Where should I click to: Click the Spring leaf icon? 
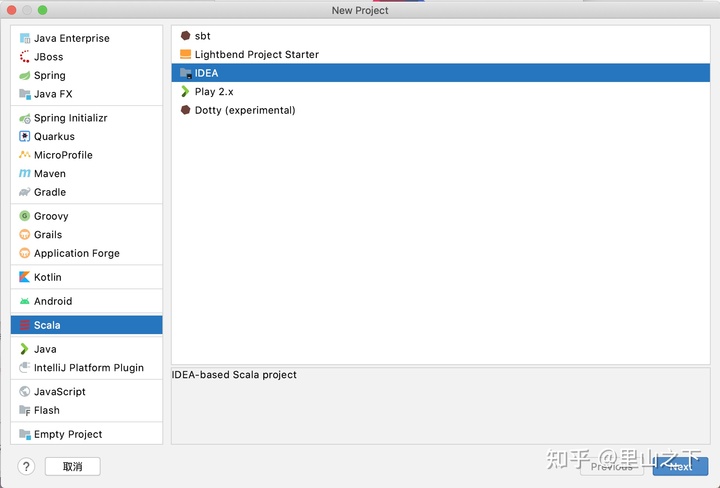point(25,75)
